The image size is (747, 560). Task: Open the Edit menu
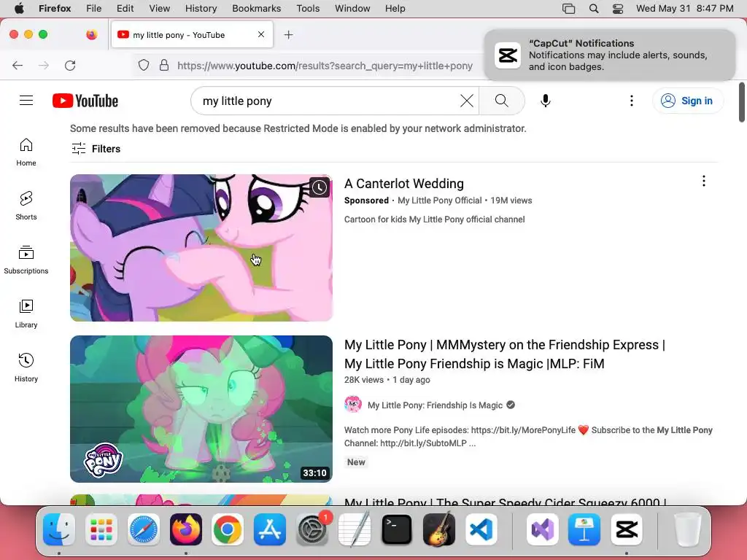(x=125, y=9)
